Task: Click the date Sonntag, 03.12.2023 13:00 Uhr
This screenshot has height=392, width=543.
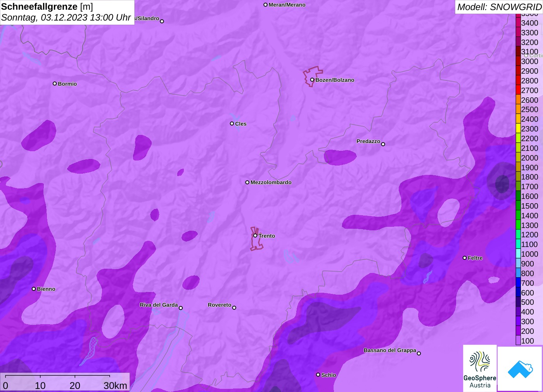Action: [66, 17]
